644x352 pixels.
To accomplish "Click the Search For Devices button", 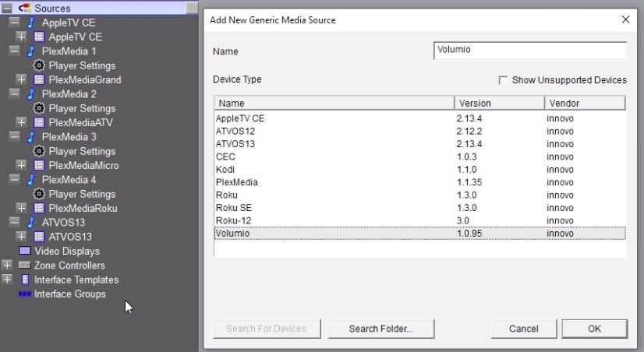I will tap(267, 329).
